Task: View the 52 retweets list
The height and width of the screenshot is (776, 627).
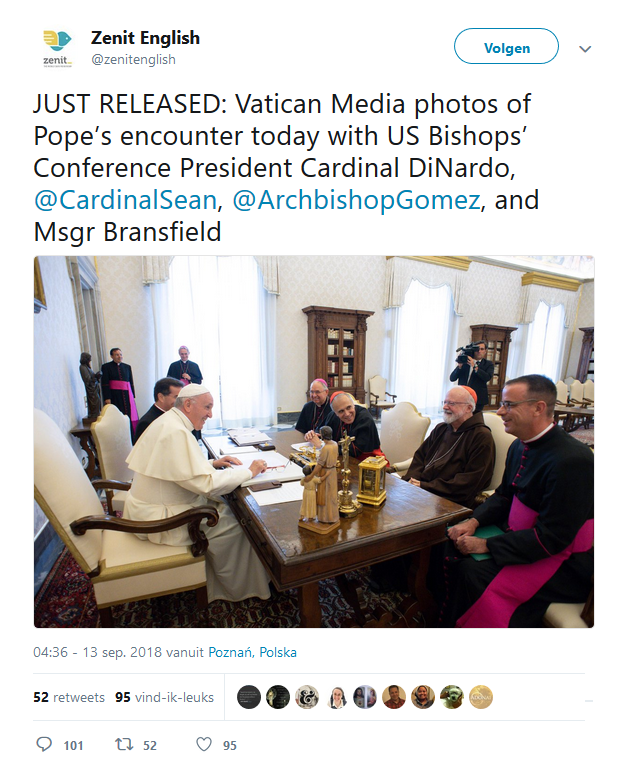Action: point(69,697)
